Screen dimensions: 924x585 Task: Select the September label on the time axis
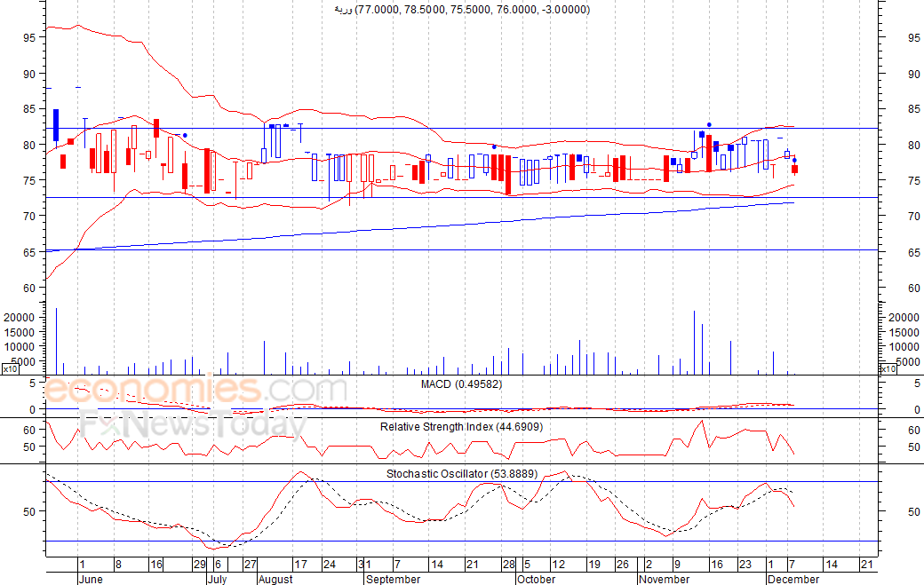(x=393, y=579)
